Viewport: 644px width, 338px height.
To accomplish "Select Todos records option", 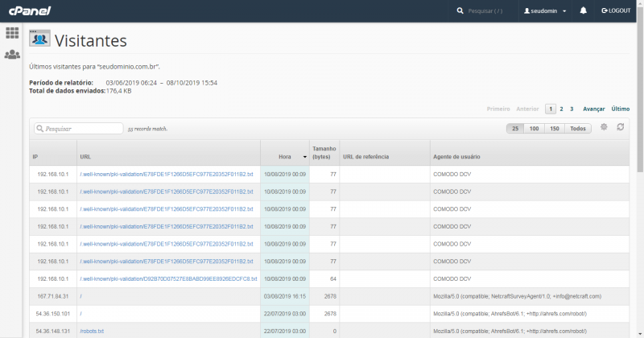I will [x=578, y=129].
